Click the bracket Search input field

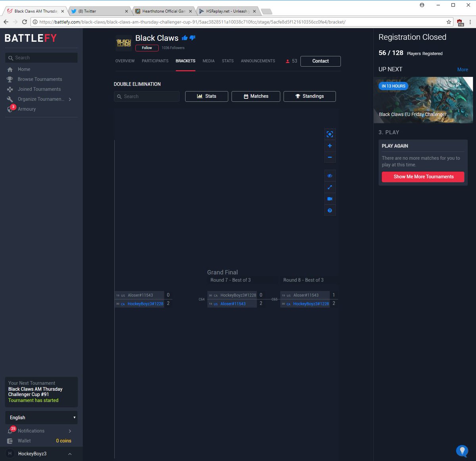(x=146, y=96)
